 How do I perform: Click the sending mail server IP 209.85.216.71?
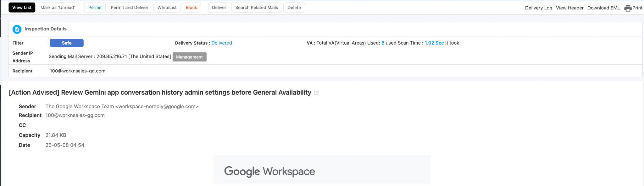pyautogui.click(x=112, y=56)
